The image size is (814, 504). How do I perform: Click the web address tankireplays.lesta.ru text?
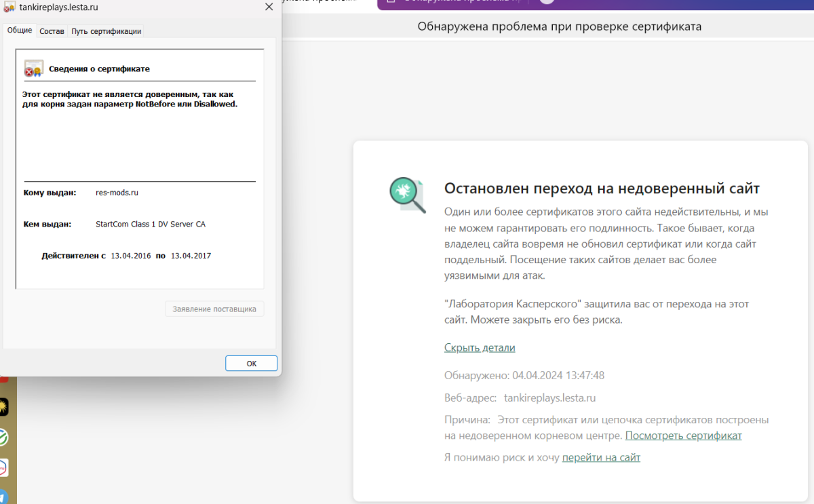(550, 398)
